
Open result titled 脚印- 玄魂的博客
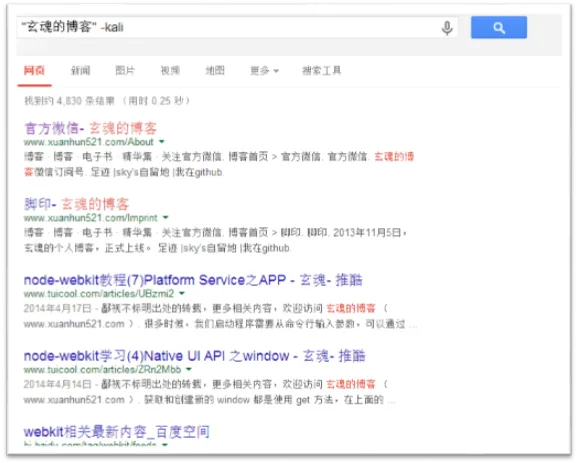[77, 204]
